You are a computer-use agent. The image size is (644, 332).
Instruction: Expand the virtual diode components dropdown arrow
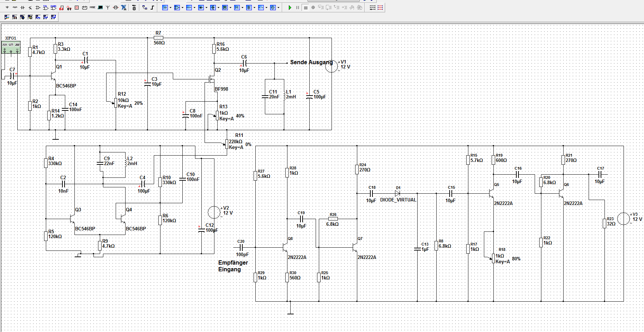(x=206, y=7)
